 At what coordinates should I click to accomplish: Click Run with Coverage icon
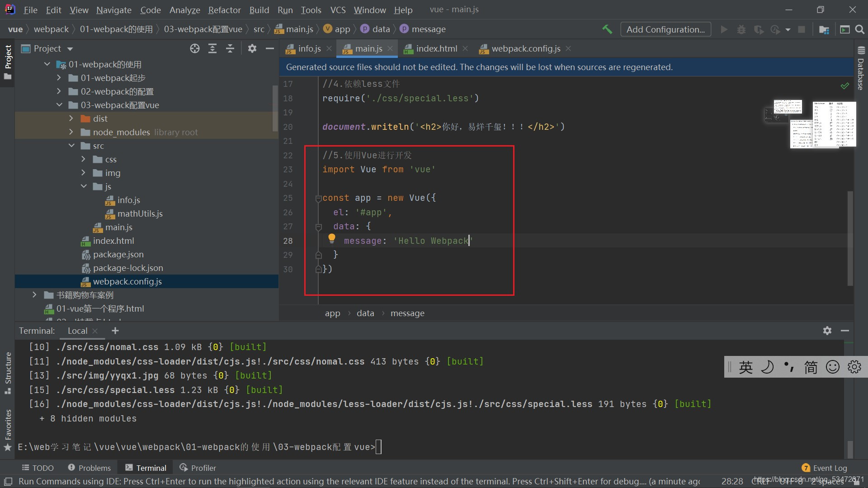759,29
